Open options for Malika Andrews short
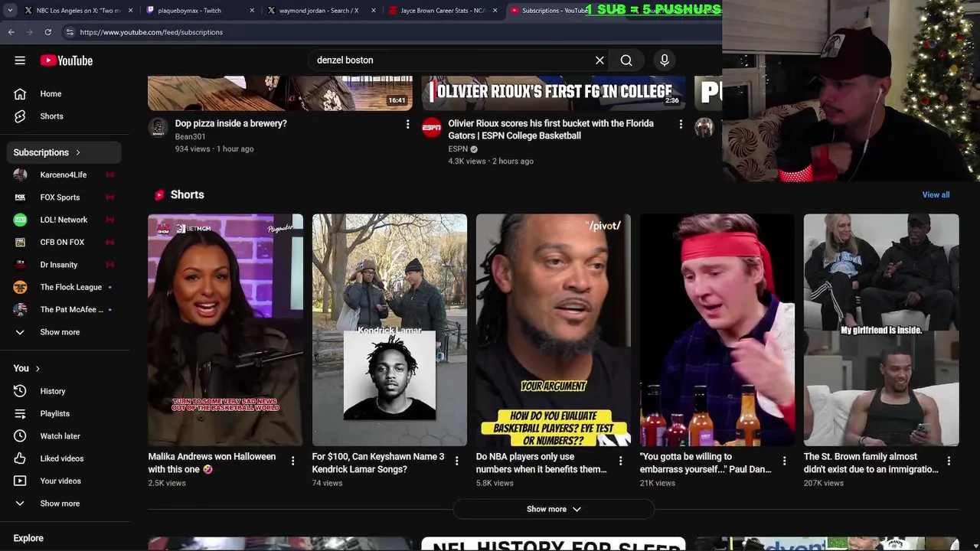This screenshot has width=980, height=551. pos(292,461)
